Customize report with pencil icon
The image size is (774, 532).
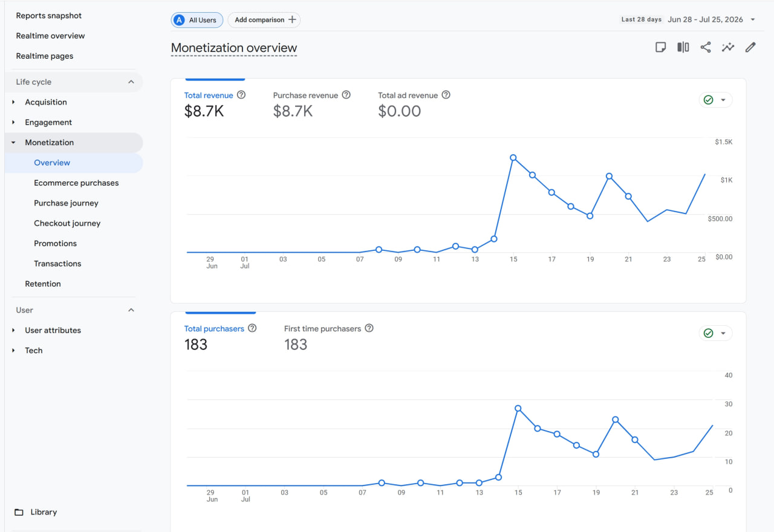tap(750, 47)
